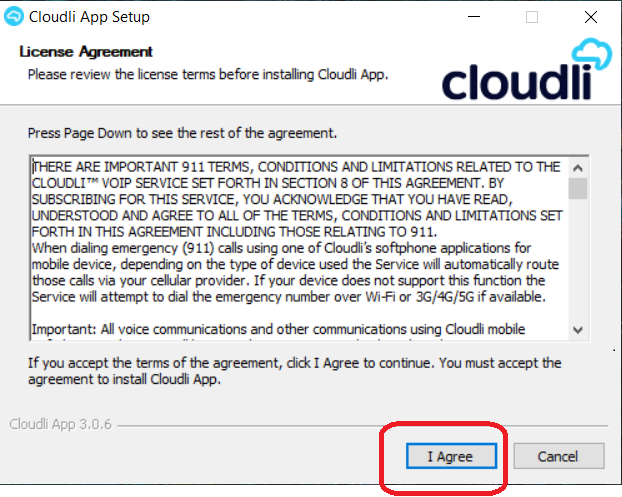The width and height of the screenshot is (622, 497).
Task: Click the dark cloudli wordmark logo
Action: [x=517, y=82]
